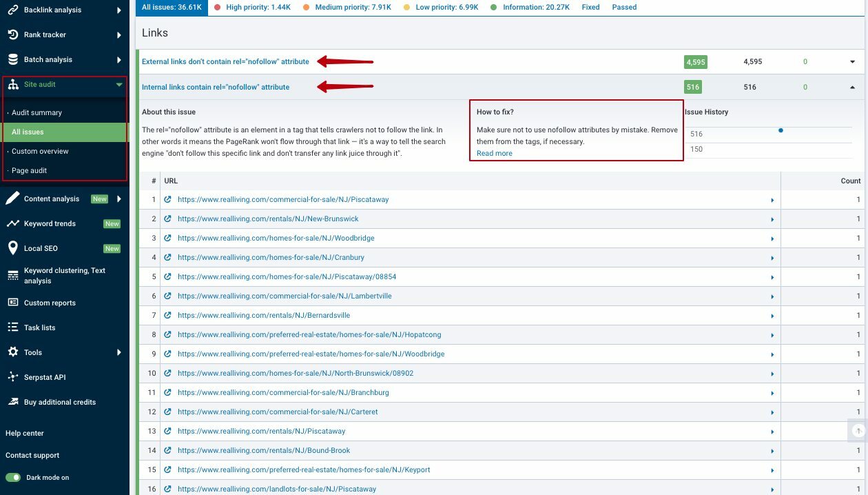This screenshot has width=868, height=495.
Task: Open row dropdown arrow for preferred-real-estate Woodbridge row
Action: [772, 354]
